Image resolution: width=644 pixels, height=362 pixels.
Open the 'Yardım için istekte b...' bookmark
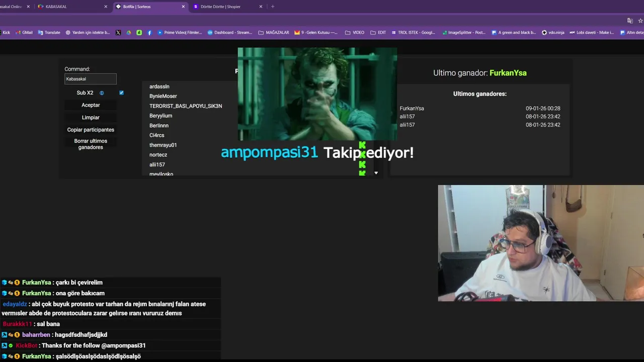[88, 33]
